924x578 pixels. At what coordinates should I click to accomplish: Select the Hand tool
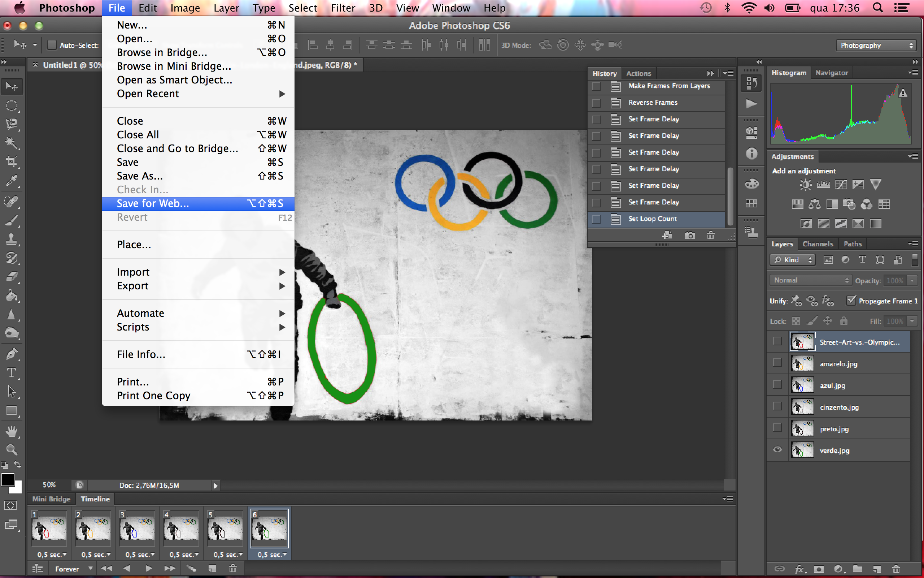[12, 431]
